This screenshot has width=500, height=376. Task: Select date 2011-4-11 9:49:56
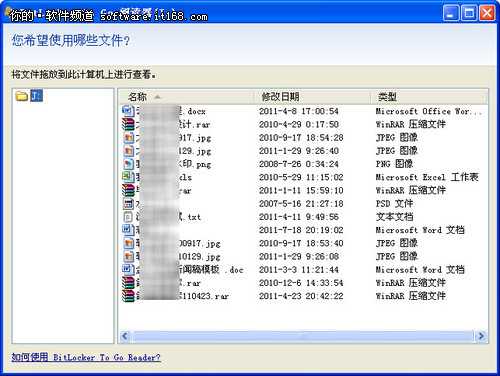pyautogui.click(x=299, y=217)
